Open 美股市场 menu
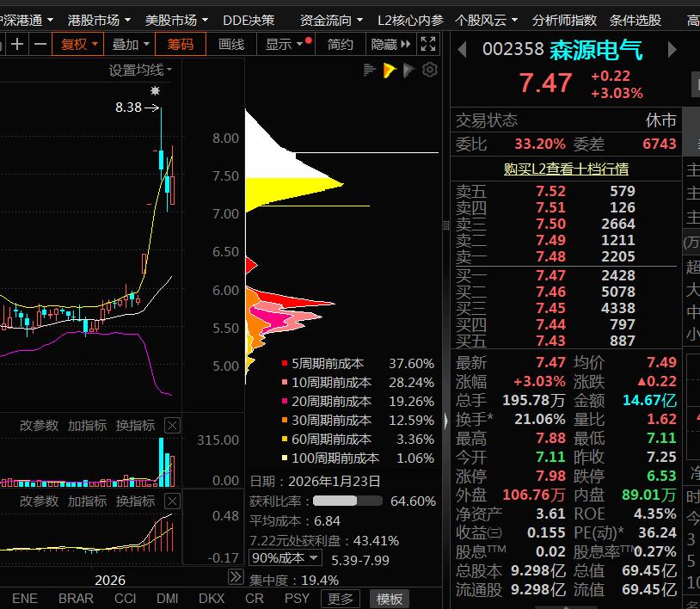Screen dimensions: 700x609 point(176,20)
